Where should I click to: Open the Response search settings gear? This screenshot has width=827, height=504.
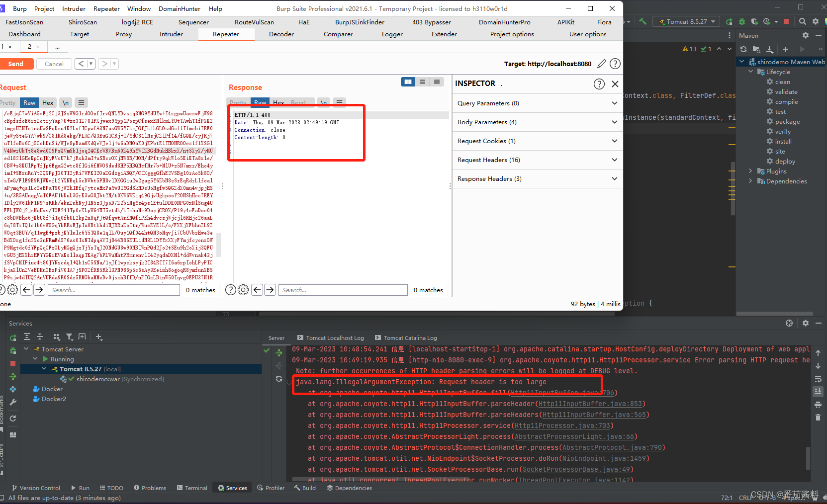tap(243, 290)
